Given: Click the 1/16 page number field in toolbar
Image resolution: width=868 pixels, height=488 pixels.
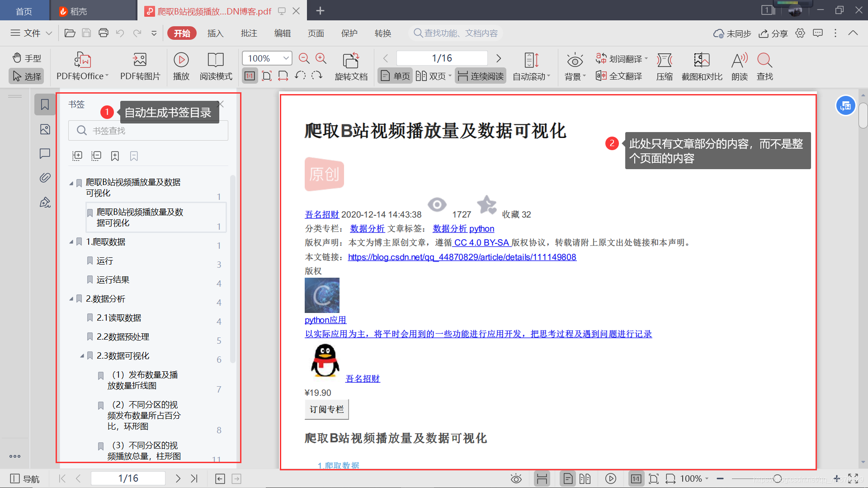Looking at the screenshot, I should pyautogui.click(x=442, y=58).
